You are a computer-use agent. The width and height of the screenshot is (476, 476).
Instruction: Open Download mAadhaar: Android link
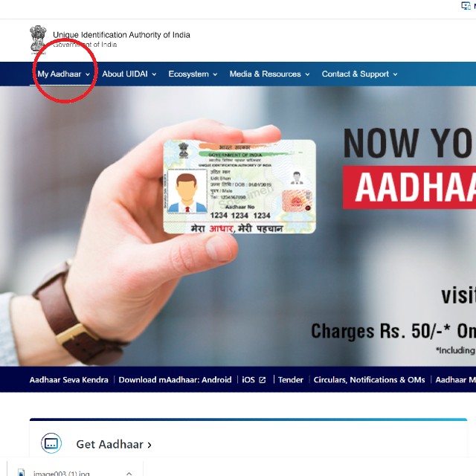pyautogui.click(x=176, y=380)
